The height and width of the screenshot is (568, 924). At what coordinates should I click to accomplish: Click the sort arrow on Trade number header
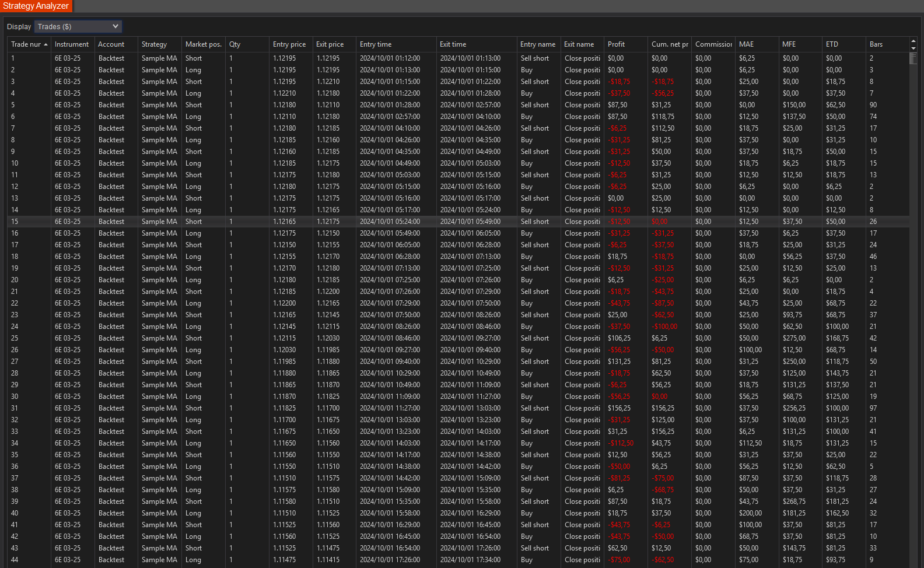tap(45, 44)
